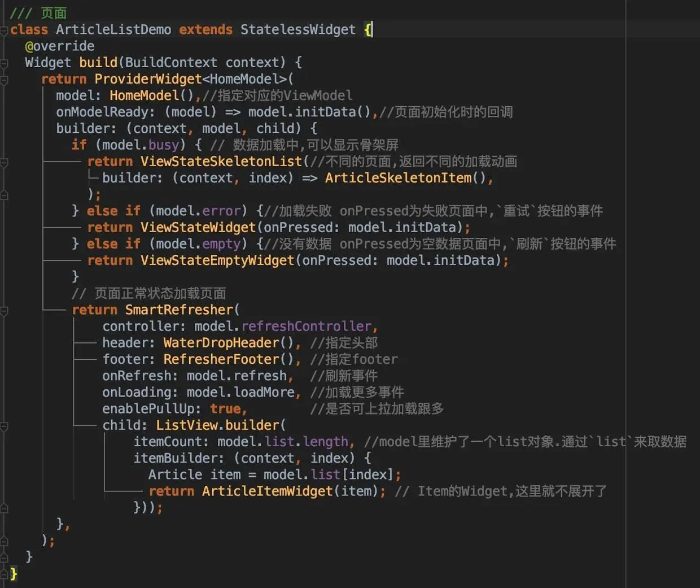
Task: Click 'ViewStateEmptyWidget' constructor call
Action: click(x=217, y=260)
